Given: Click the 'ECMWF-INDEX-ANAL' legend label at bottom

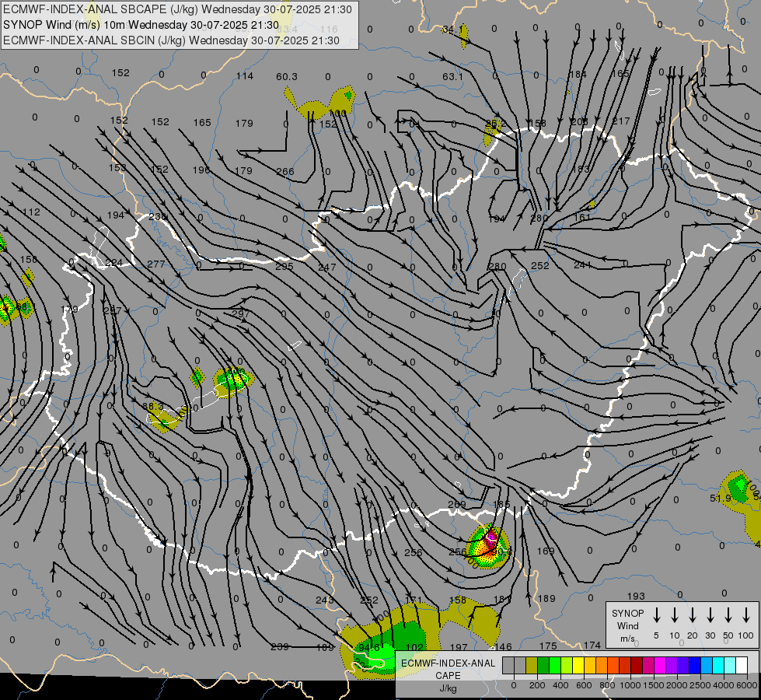Looking at the screenshot, I should 448,663.
